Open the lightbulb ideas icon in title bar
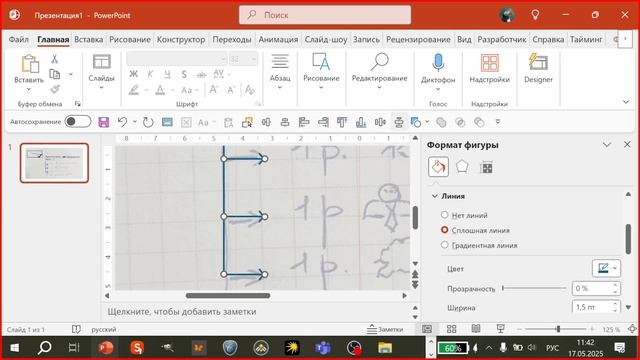 (x=535, y=15)
